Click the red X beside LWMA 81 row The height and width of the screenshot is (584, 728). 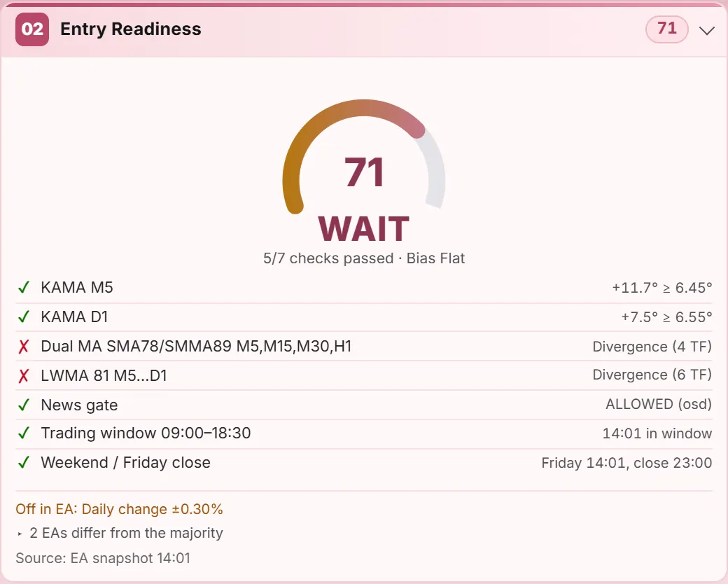tap(23, 375)
